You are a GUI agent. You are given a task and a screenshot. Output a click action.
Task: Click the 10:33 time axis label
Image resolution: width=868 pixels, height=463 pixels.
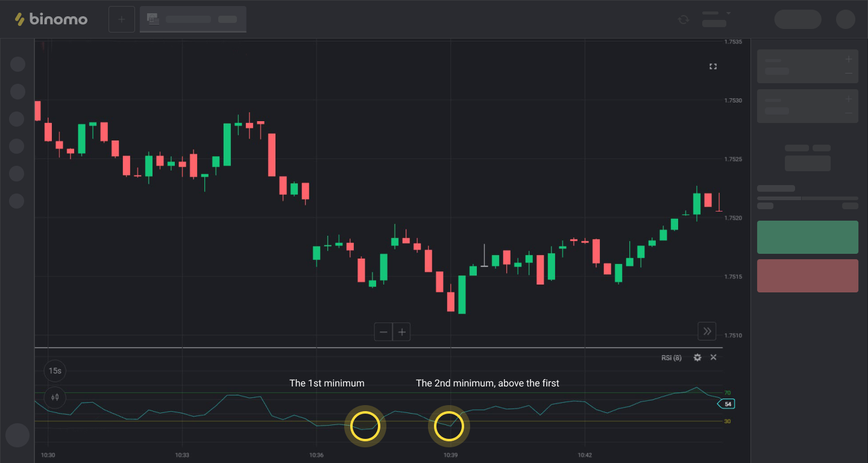click(x=182, y=455)
